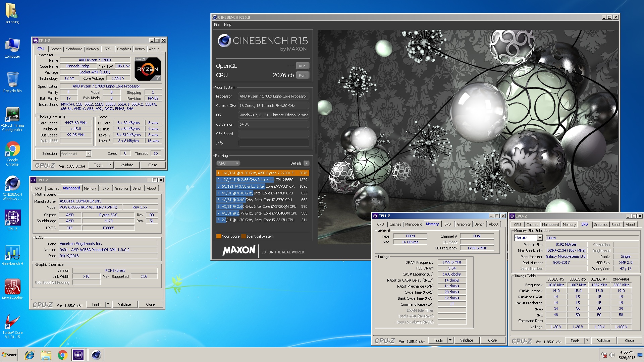Open SPD tab in Memory CPU-Z window
644x362 pixels.
pyautogui.click(x=448, y=224)
